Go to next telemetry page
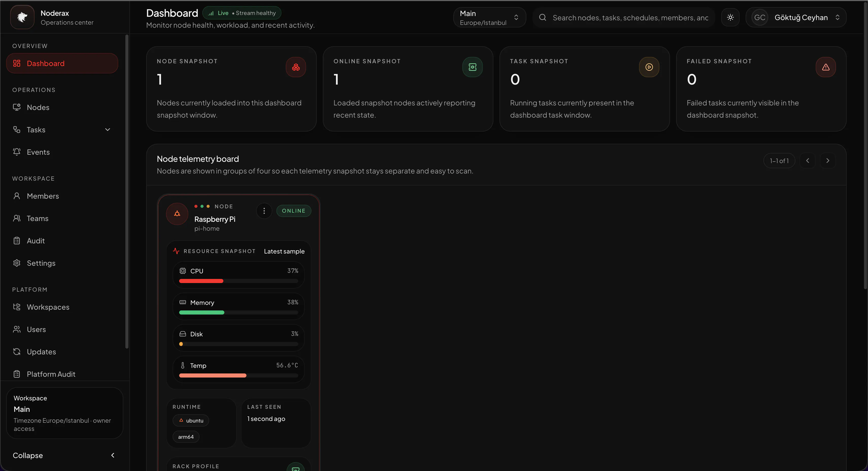This screenshot has width=868, height=471. coord(828,161)
